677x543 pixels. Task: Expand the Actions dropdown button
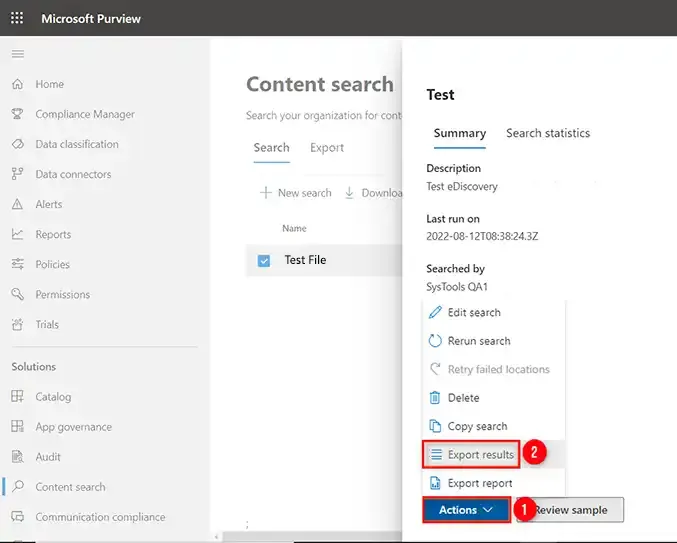tap(466, 510)
